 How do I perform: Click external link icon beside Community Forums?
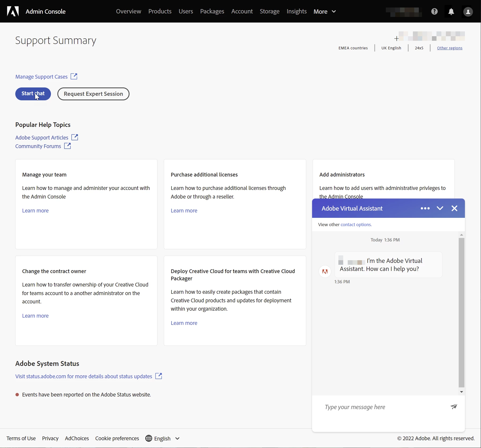click(x=68, y=146)
